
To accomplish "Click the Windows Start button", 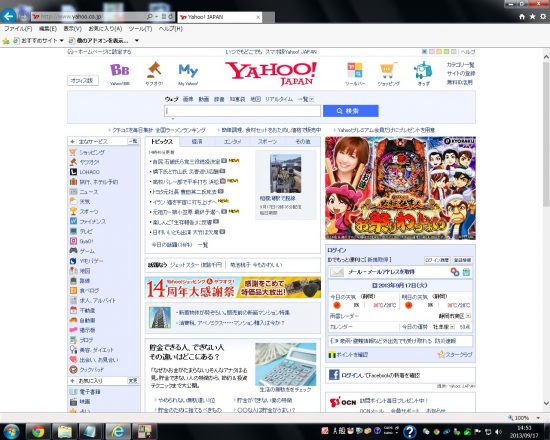I will click(11, 431).
